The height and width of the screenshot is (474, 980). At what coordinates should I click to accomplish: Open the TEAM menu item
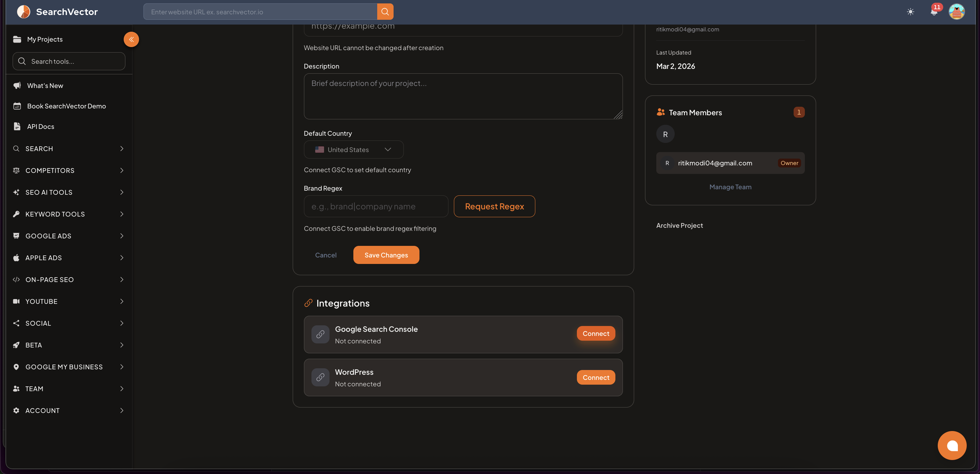pos(69,389)
